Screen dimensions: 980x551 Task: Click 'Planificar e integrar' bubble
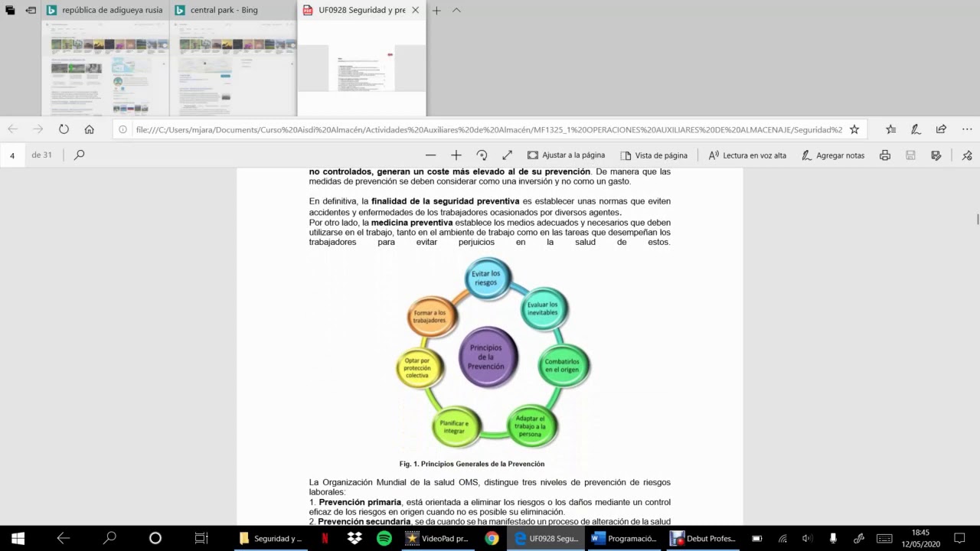[x=456, y=426]
